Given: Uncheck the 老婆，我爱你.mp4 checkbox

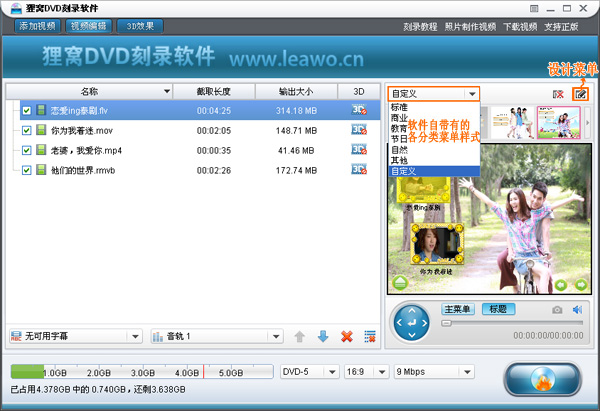Looking at the screenshot, I should (26, 150).
